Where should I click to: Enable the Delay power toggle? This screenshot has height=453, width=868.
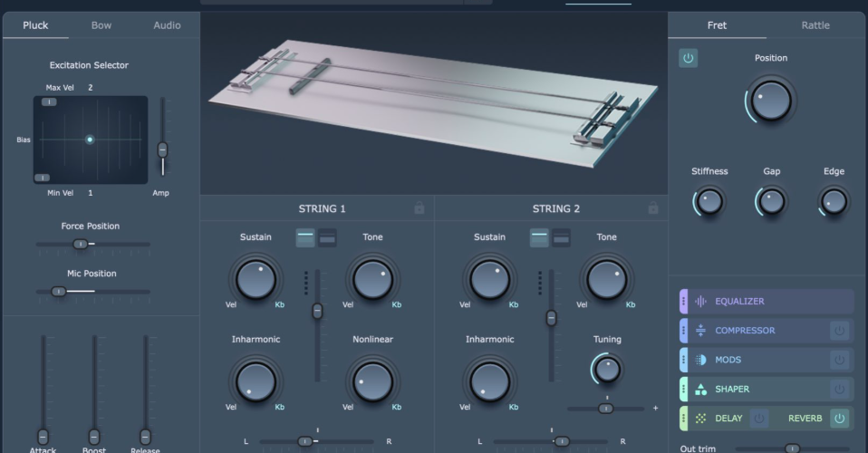click(759, 419)
